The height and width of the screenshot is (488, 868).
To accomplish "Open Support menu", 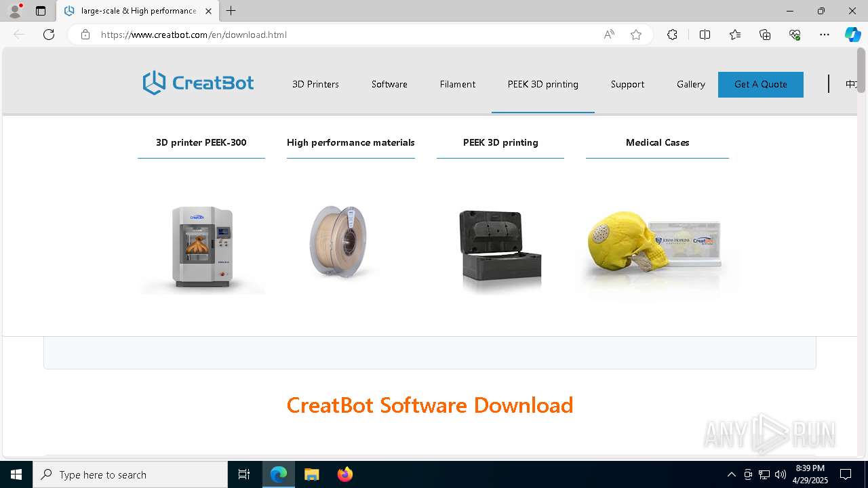I will click(x=627, y=84).
